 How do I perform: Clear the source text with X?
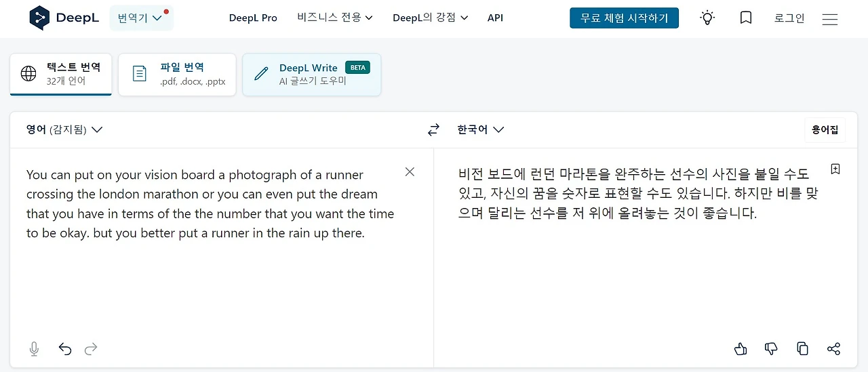[410, 172]
